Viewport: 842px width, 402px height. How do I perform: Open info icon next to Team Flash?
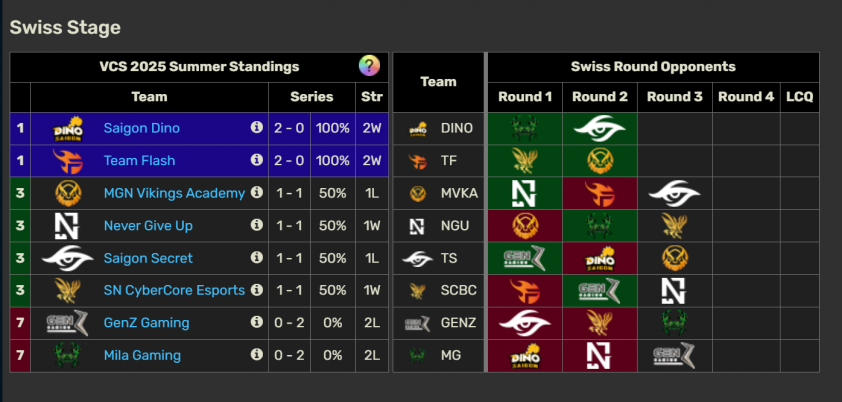[257, 159]
